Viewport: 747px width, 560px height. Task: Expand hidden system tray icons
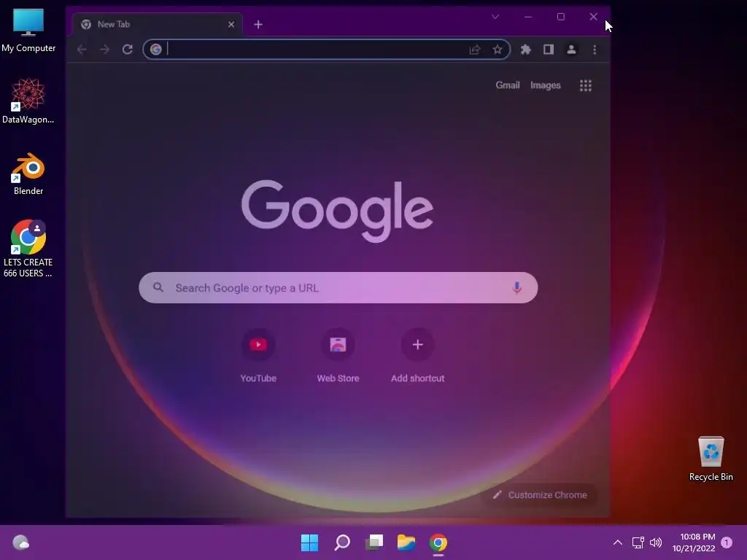pyautogui.click(x=617, y=542)
